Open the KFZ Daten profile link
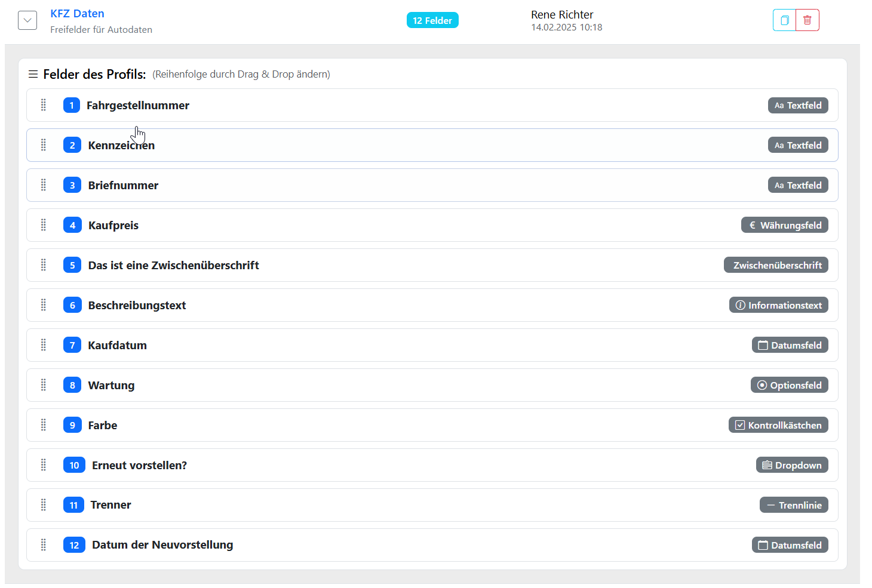Viewport: 872px width, 588px height. point(77,14)
